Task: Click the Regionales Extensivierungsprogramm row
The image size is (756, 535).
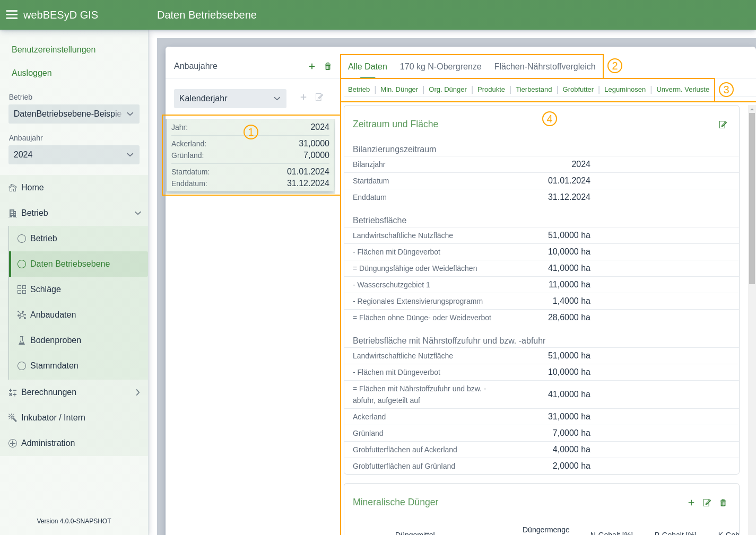Action: click(x=542, y=301)
